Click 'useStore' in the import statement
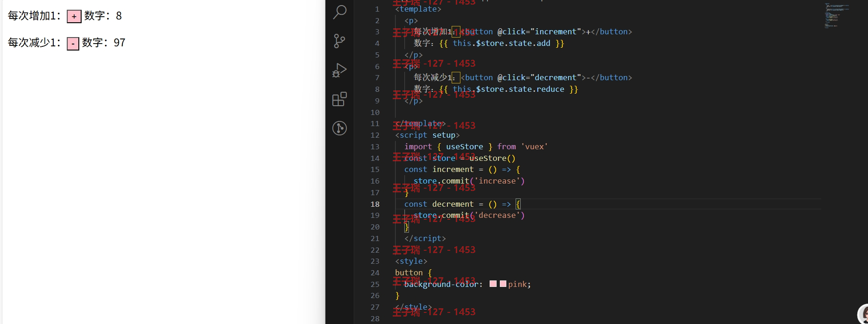 465,146
